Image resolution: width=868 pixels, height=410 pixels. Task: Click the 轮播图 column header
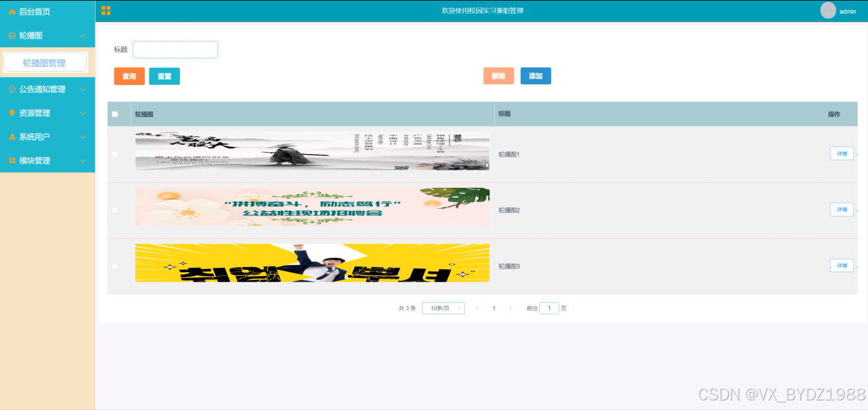click(x=144, y=114)
